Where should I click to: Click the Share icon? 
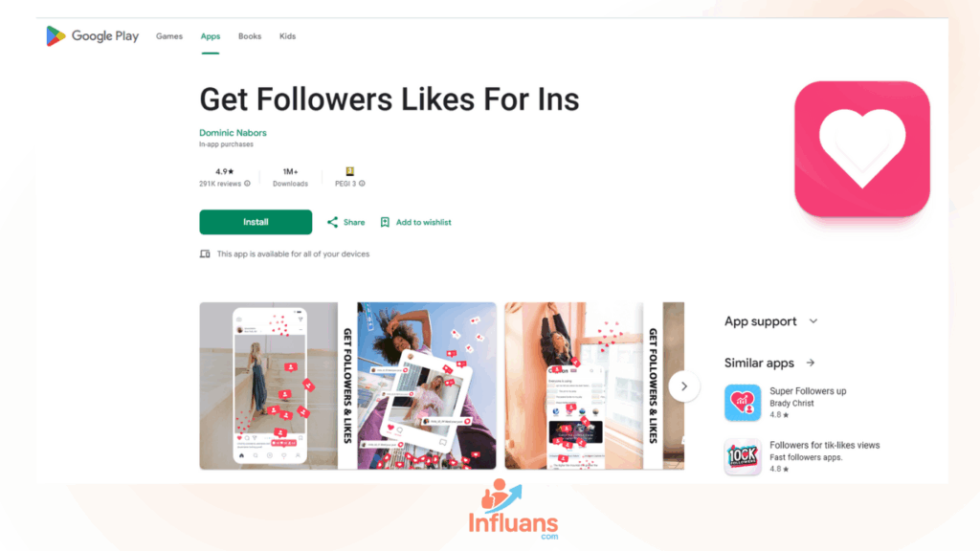point(332,222)
